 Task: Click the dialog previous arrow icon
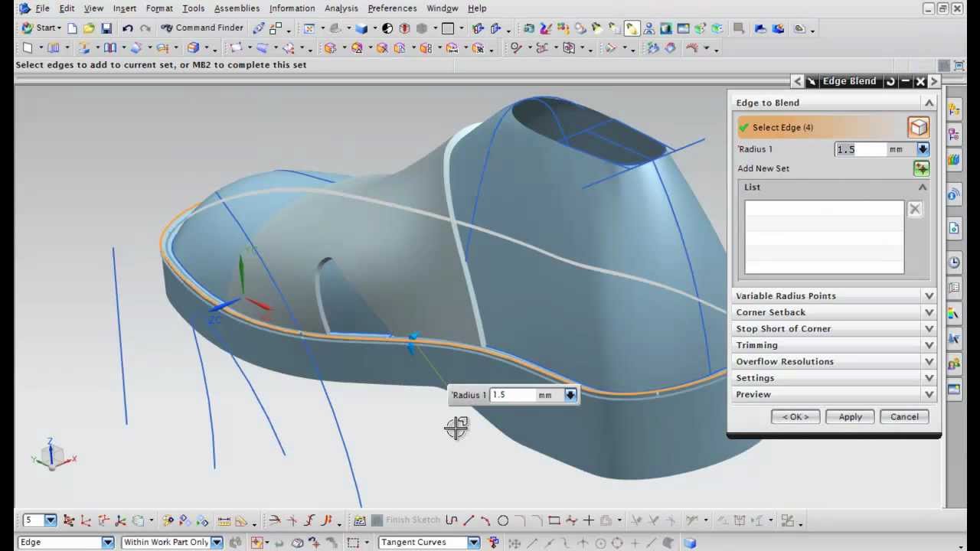point(798,81)
